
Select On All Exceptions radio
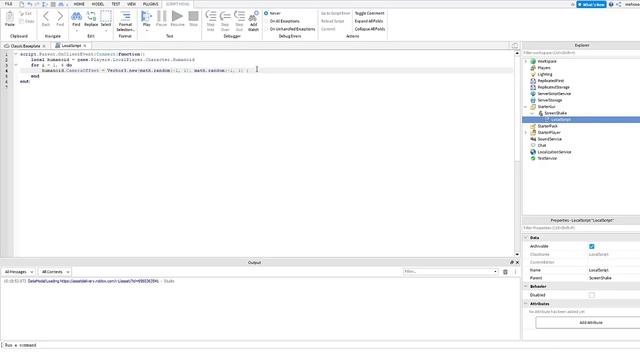[x=266, y=21]
